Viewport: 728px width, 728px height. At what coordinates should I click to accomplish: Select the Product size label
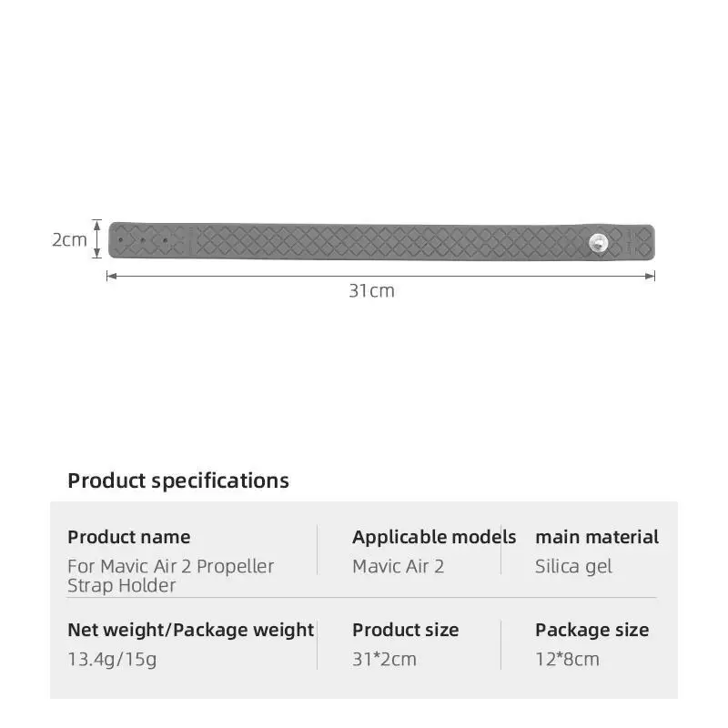(x=405, y=630)
